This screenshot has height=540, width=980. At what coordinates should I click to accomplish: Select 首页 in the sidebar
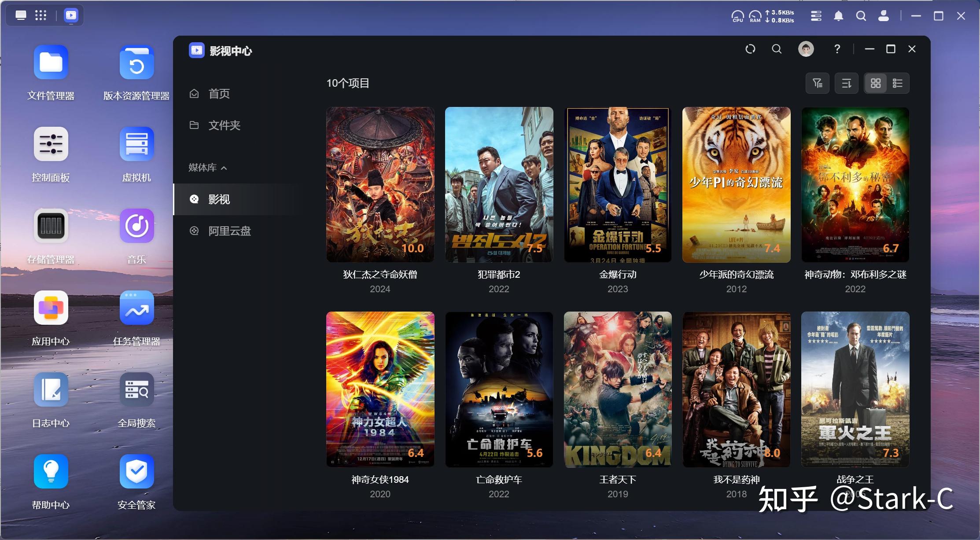219,93
